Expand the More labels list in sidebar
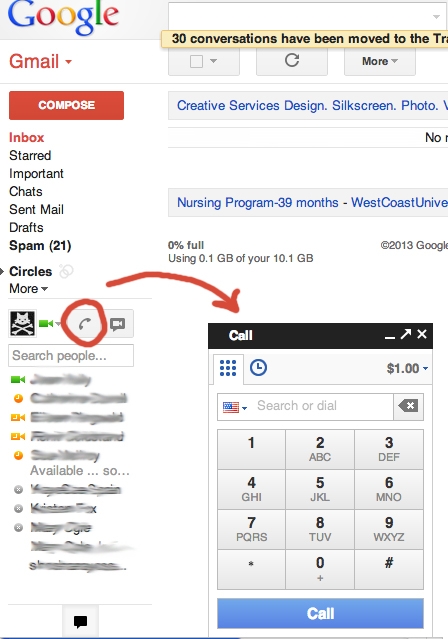Image resolution: width=448 pixels, height=639 pixels. [28, 289]
